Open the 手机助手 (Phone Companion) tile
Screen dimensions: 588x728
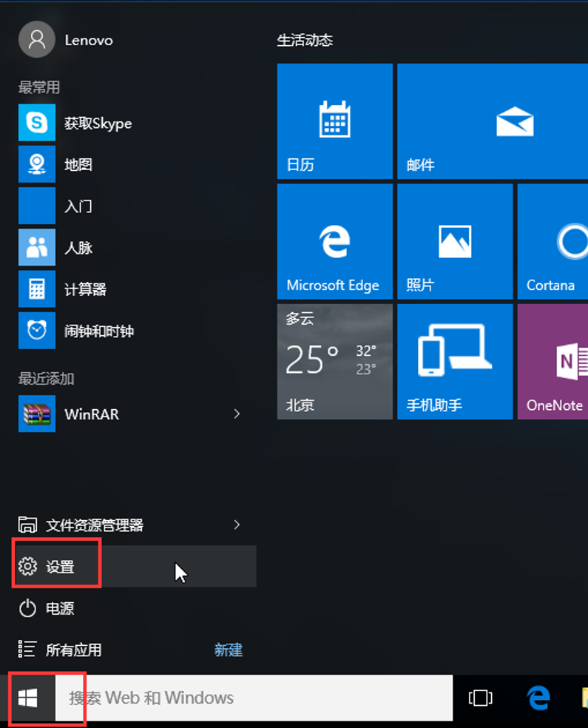(x=454, y=361)
